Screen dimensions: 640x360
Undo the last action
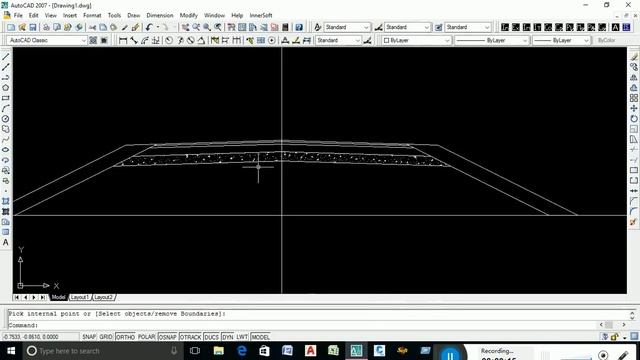[x=149, y=27]
